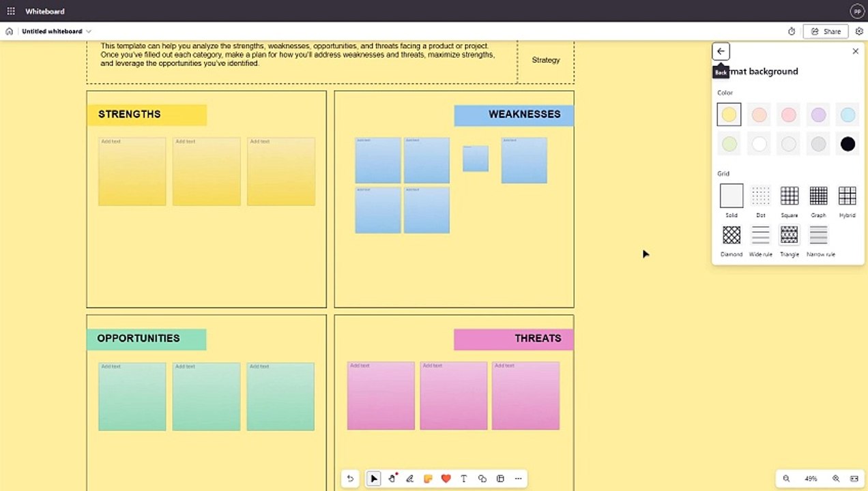Close the Format background panel
Viewport: 868px width, 491px height.
tap(855, 51)
